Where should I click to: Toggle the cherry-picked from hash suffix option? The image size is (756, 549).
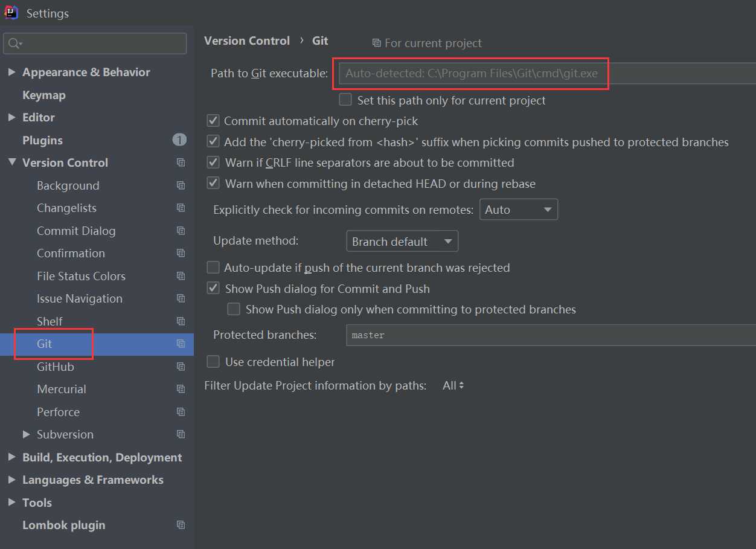pyautogui.click(x=213, y=141)
